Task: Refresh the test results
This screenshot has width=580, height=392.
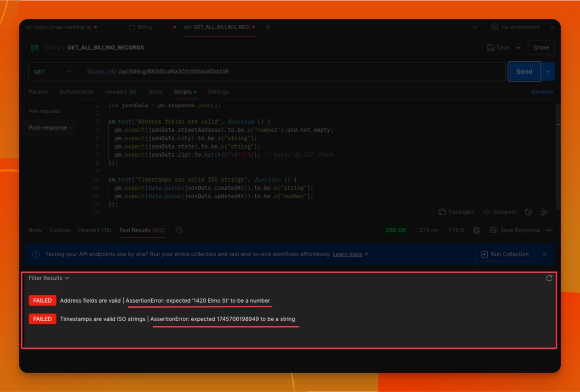Action: (x=549, y=278)
